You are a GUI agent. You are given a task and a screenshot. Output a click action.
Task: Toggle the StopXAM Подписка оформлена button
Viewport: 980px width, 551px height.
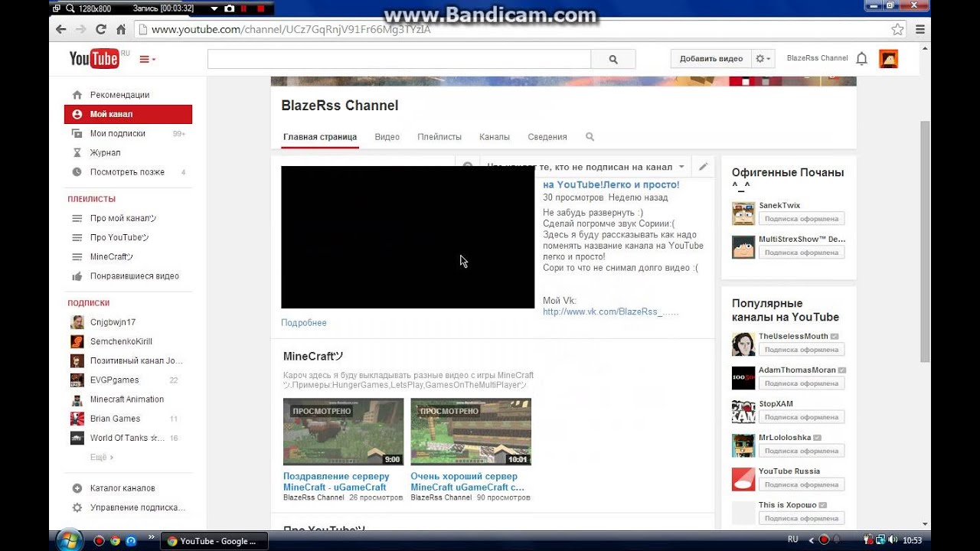[x=802, y=417]
